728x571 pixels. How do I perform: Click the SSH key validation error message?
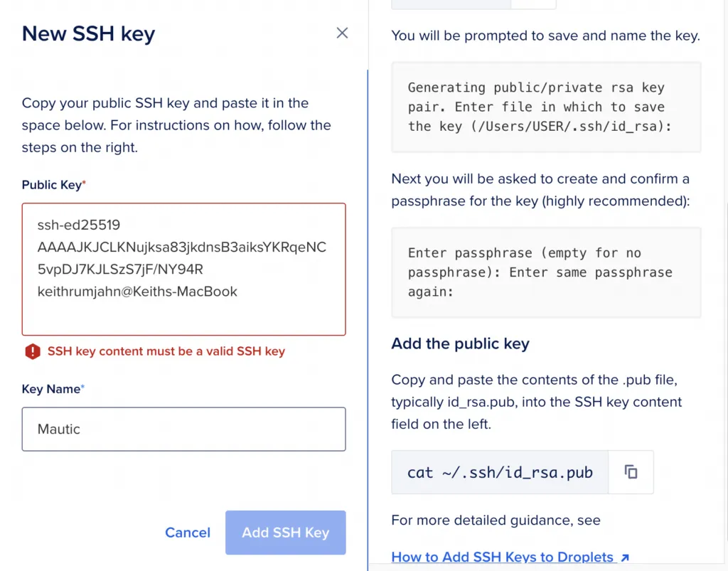tap(166, 351)
